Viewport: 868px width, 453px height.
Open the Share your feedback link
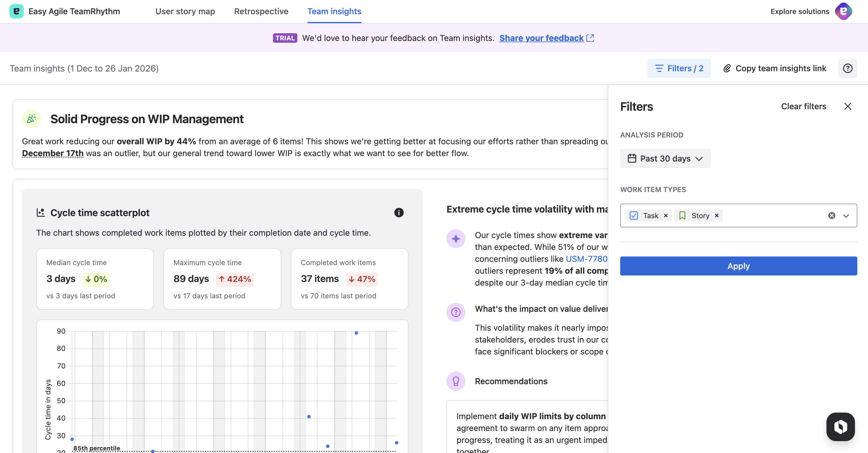541,38
